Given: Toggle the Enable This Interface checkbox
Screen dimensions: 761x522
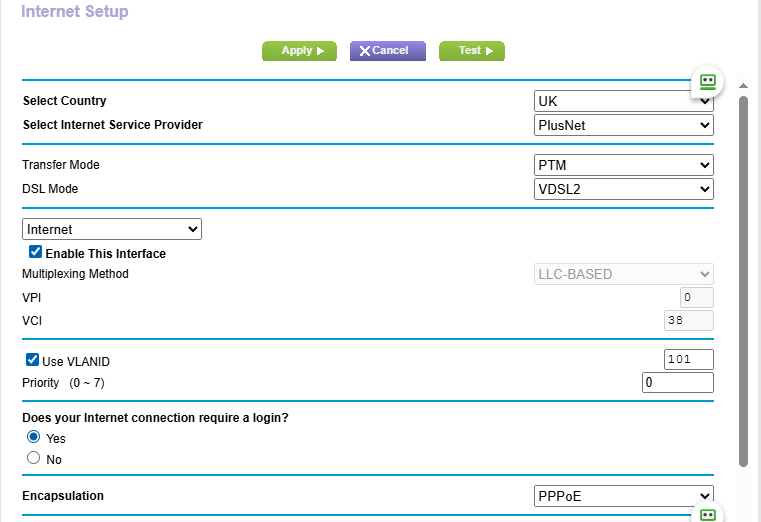Looking at the screenshot, I should pos(36,253).
